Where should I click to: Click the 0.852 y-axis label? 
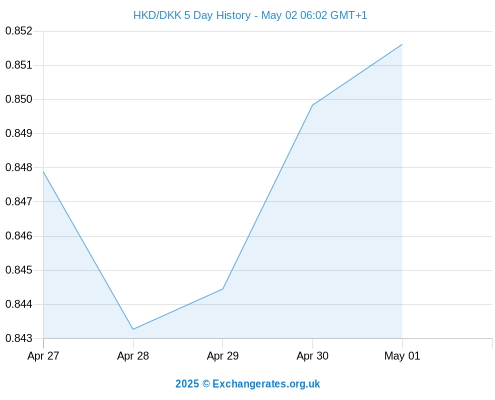click(x=19, y=31)
